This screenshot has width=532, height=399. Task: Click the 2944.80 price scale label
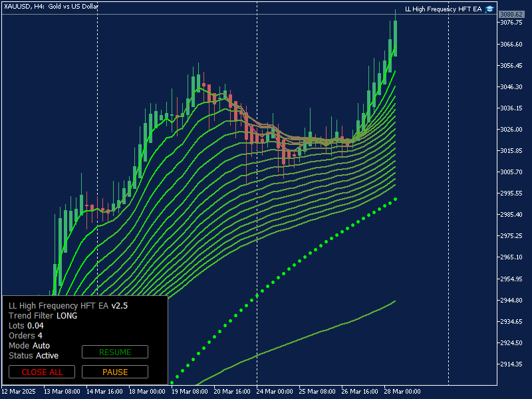pyautogui.click(x=511, y=301)
